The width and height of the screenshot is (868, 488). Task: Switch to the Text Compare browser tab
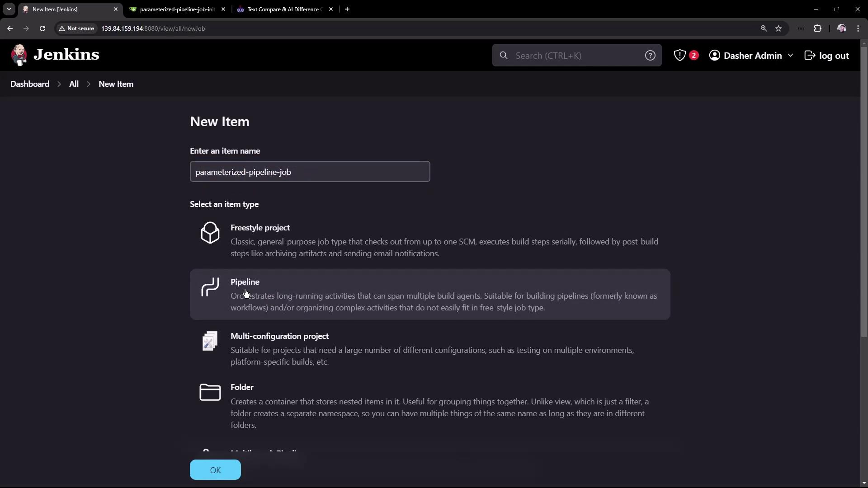284,9
